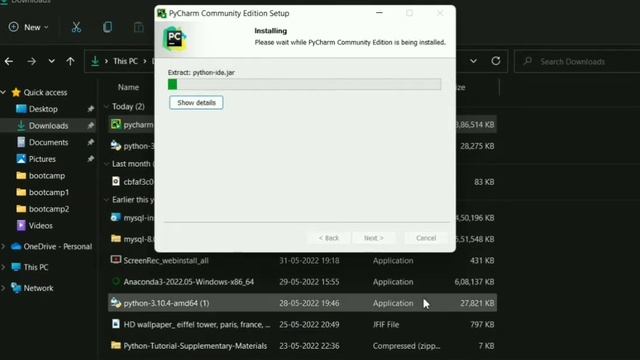Collapse the Last month group
The height and width of the screenshot is (360, 640).
point(107,164)
